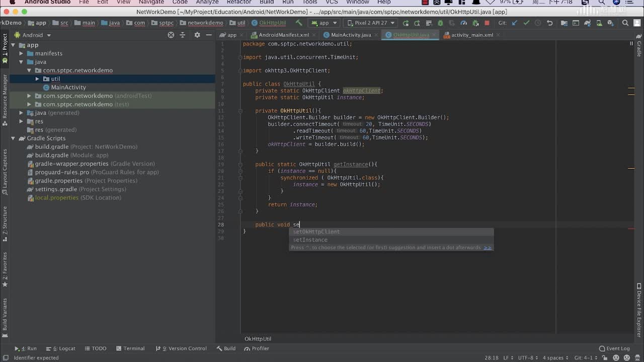The height and width of the screenshot is (362, 644).
Task: Click the Make Project hammer icon
Action: (x=299, y=23)
